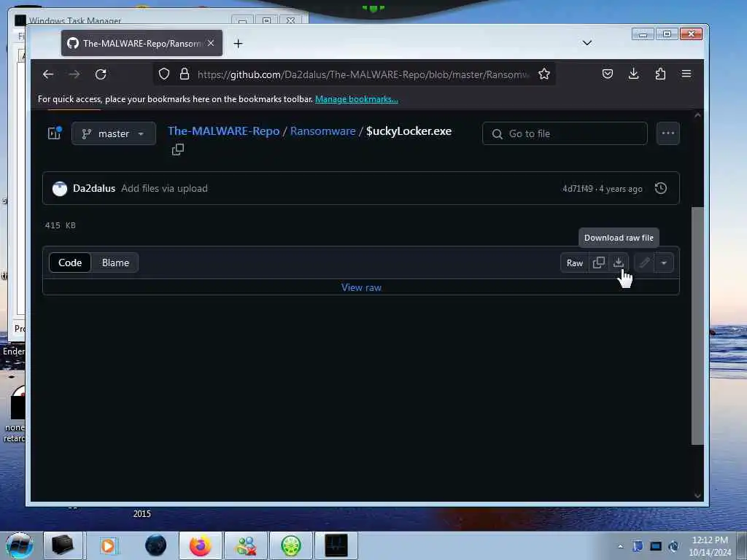Go back using the browser back arrow
The image size is (747, 560).
pyautogui.click(x=48, y=74)
